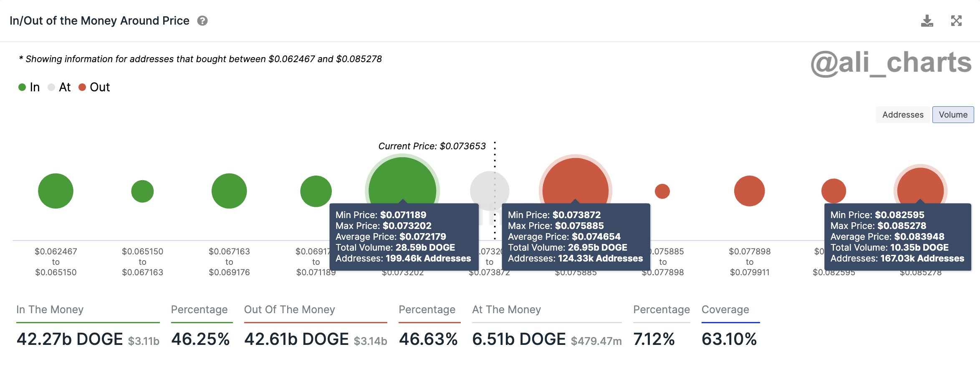The height and width of the screenshot is (367, 980).
Task: Open the help question mark icon
Action: (x=202, y=21)
